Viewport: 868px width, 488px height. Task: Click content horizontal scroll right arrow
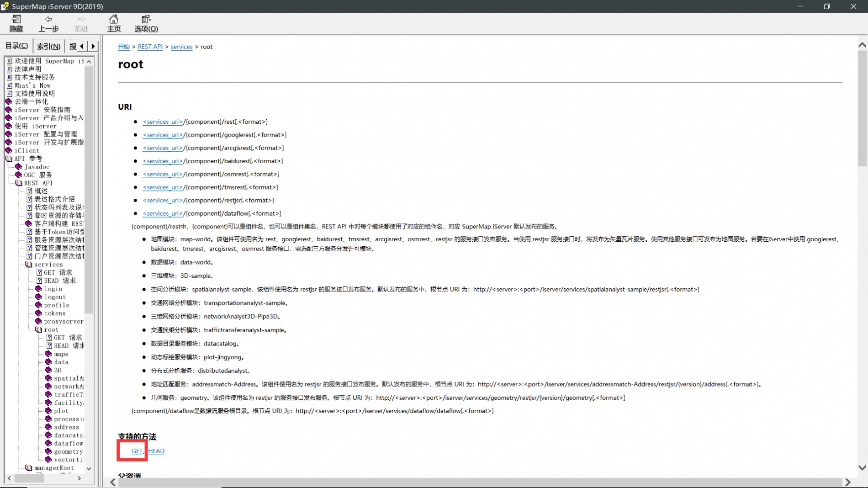point(848,482)
